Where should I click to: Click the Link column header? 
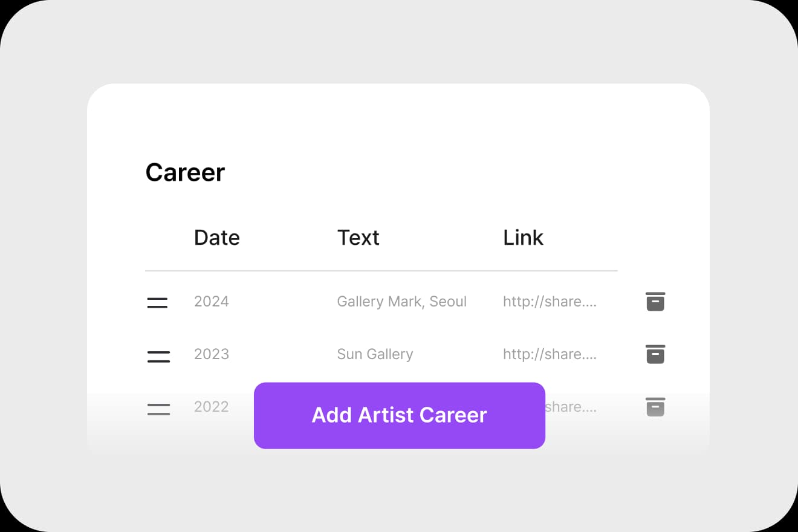click(523, 238)
